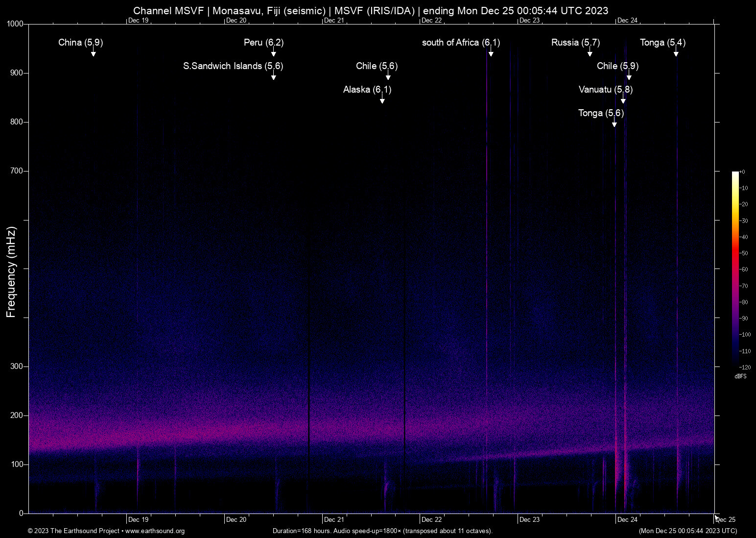Click the Alaska (6.1) event arrow
The image size is (756, 538).
point(382,100)
